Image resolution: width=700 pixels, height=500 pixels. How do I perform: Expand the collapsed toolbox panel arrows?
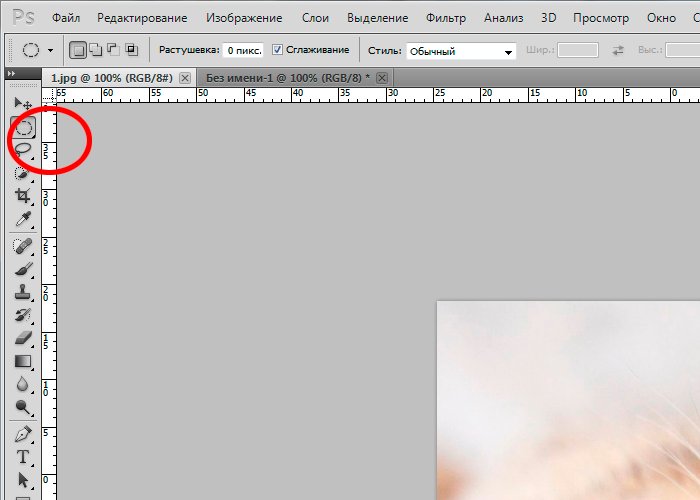(11, 75)
